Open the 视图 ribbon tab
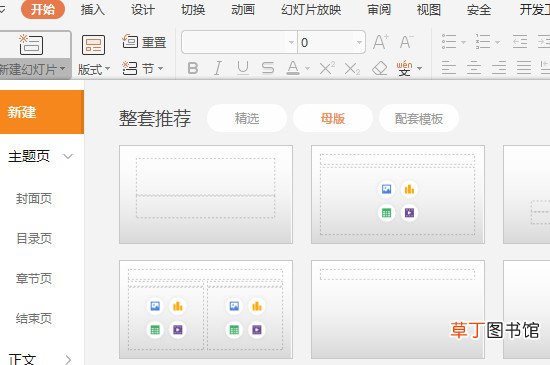 [429, 9]
